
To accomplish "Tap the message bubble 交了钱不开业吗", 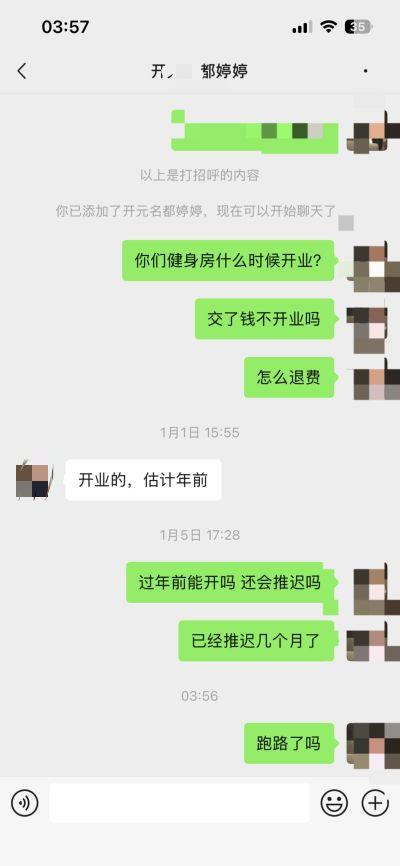I will click(264, 319).
